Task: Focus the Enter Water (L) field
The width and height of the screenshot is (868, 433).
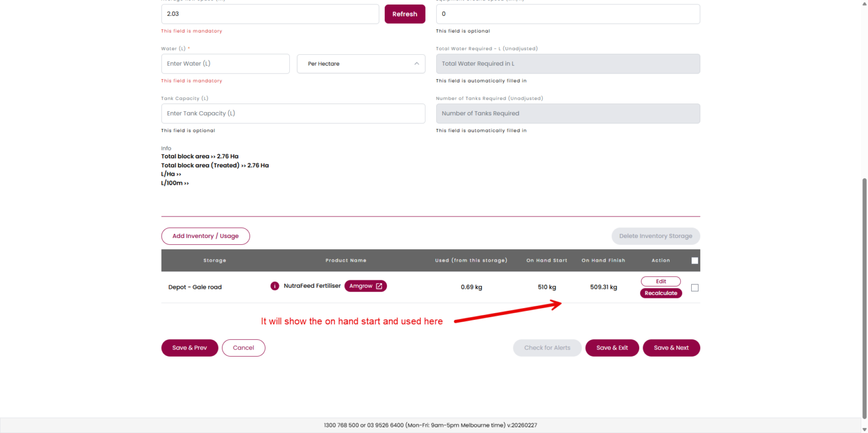Action: pos(225,64)
